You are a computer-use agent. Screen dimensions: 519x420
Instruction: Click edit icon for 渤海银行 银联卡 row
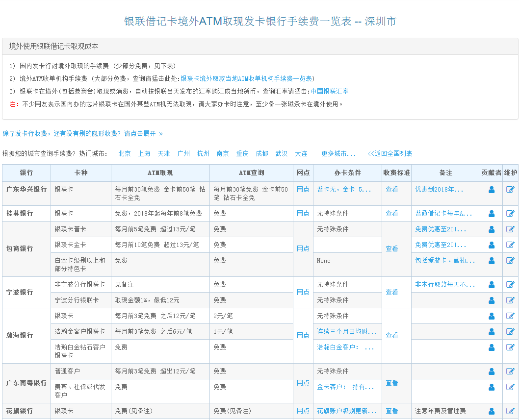coord(510,316)
